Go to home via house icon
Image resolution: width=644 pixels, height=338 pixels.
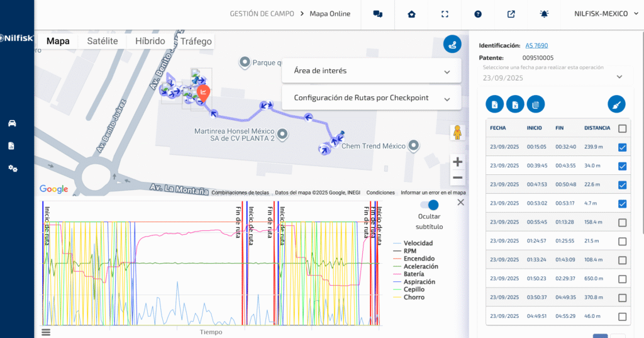(412, 14)
